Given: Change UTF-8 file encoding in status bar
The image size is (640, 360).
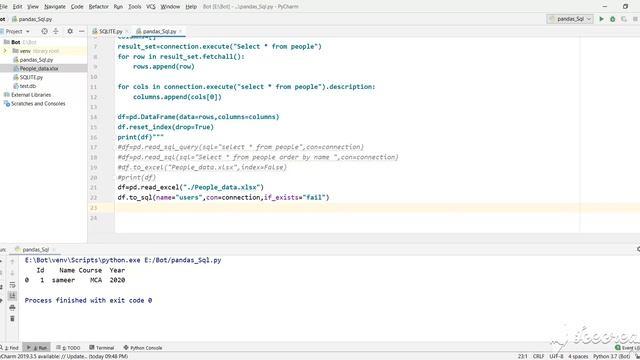Looking at the screenshot, I should click(556, 356).
